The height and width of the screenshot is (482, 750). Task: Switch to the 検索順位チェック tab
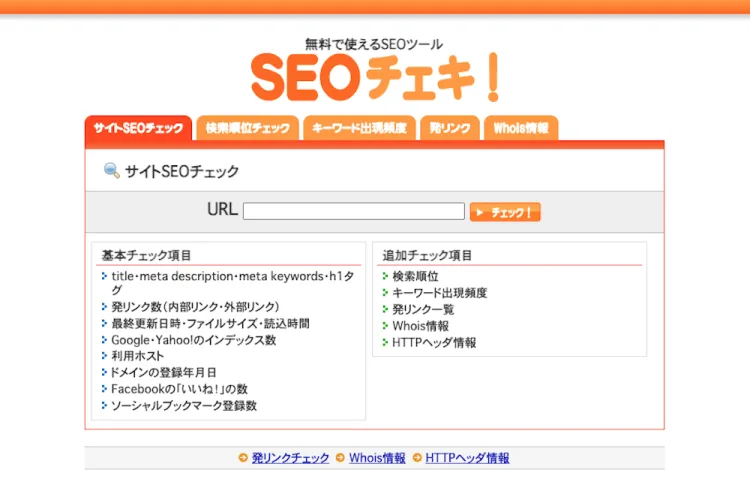[247, 128]
